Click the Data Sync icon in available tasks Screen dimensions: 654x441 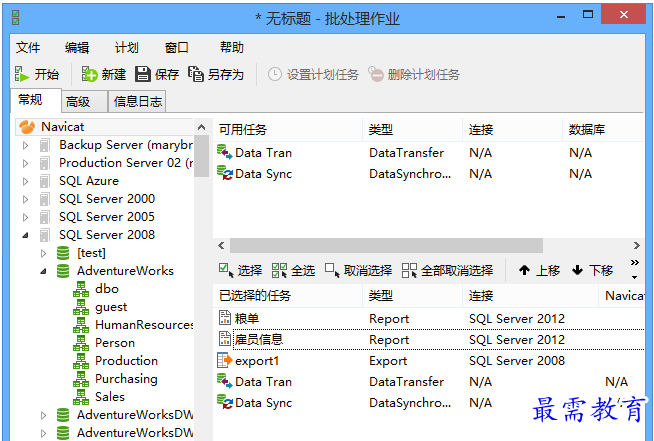tap(224, 173)
